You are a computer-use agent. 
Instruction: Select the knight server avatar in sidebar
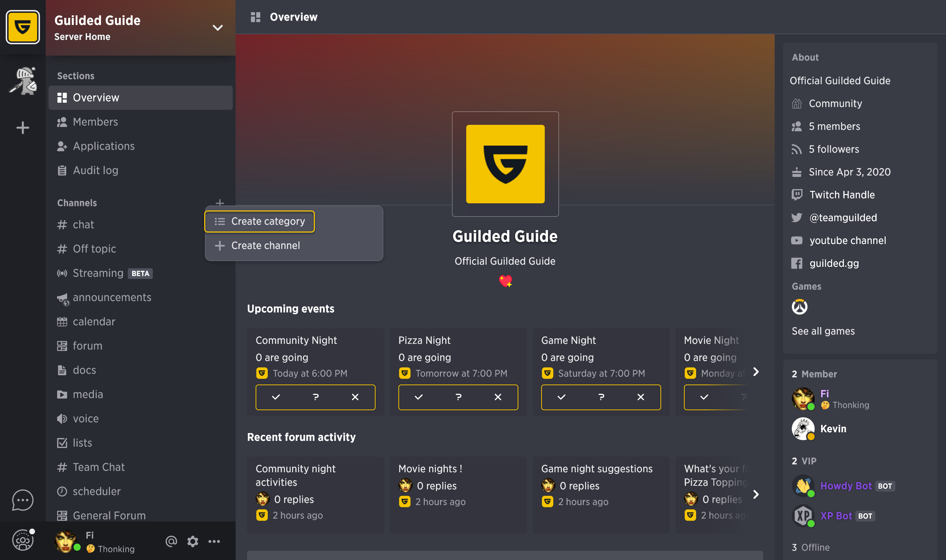point(22,81)
